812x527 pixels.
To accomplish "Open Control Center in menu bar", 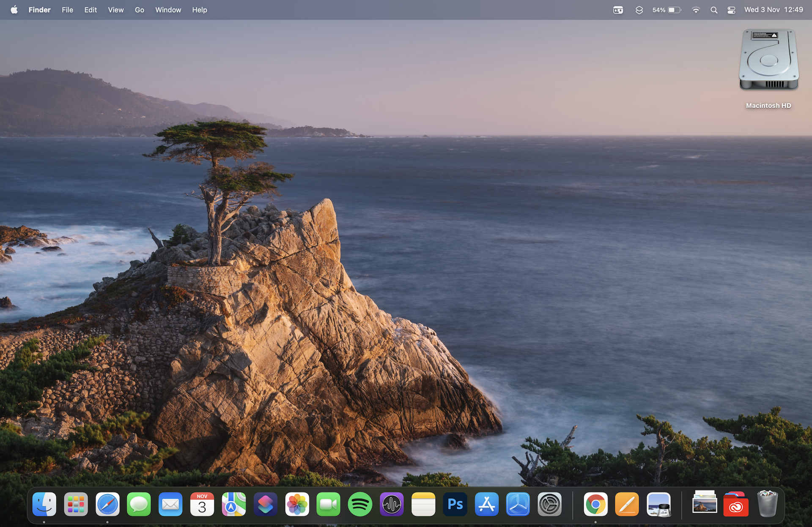I will [x=731, y=10].
